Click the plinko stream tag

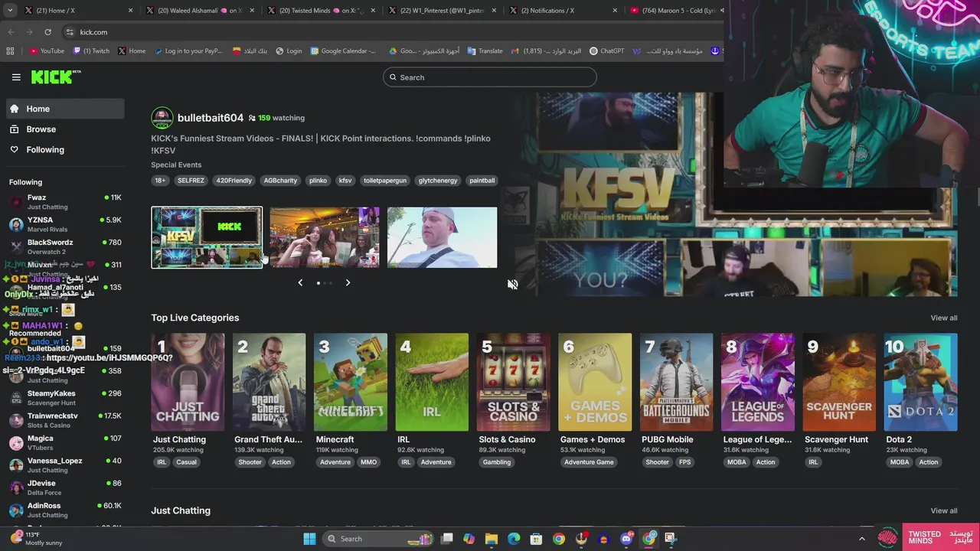[318, 181]
